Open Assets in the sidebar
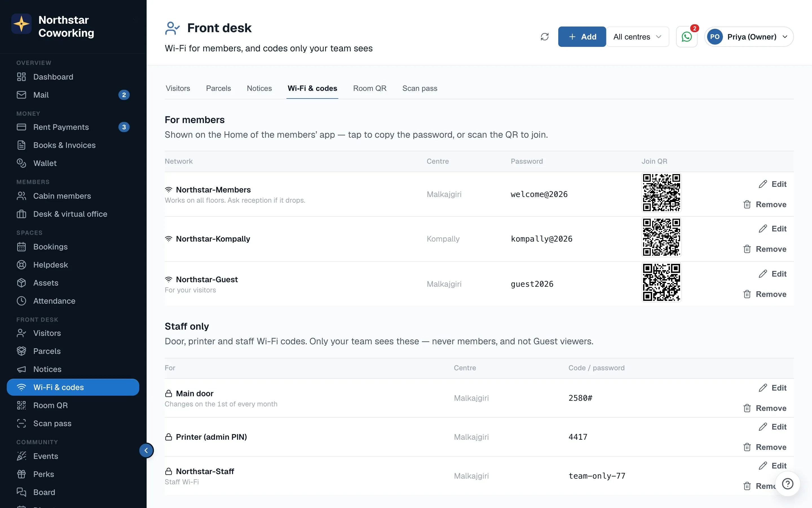812x508 pixels. [x=73, y=283]
